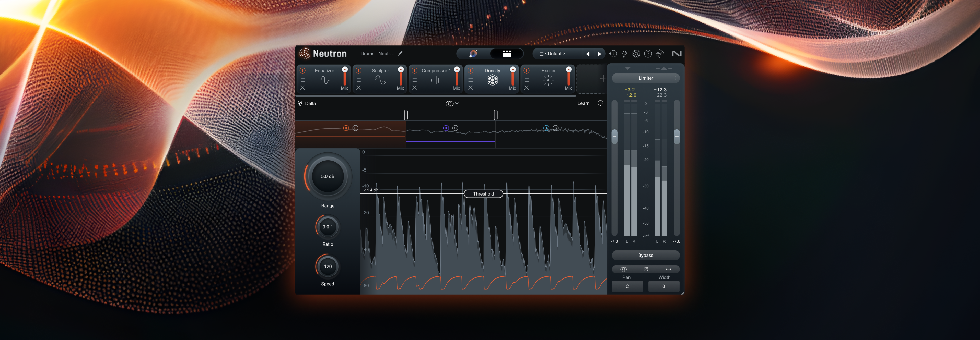This screenshot has height=340, width=980.
Task: Click the output gain fader handle
Action: 676,137
